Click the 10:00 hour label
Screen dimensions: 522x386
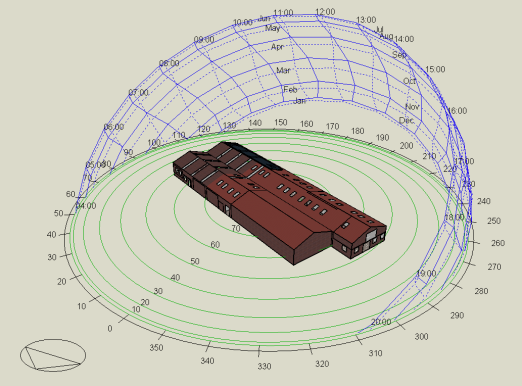242,22
